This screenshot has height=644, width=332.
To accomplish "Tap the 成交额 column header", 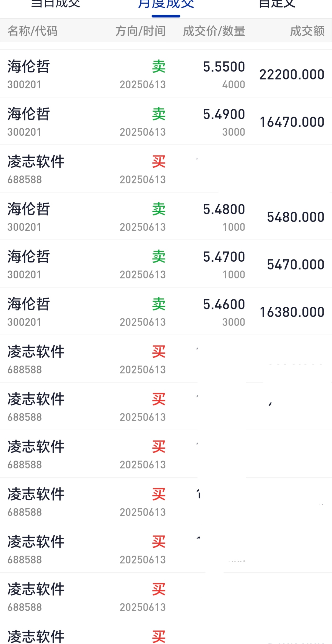I will pyautogui.click(x=307, y=31).
